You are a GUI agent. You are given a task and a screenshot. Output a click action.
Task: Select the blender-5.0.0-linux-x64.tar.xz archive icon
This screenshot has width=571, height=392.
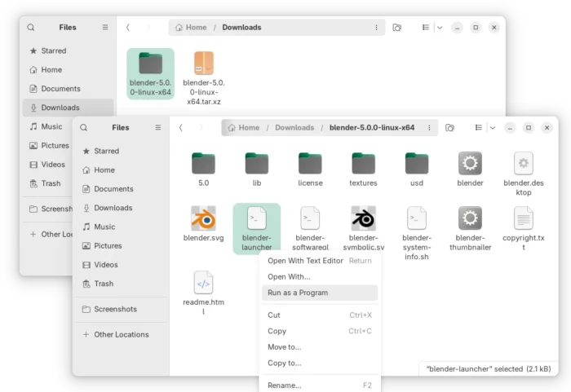point(204,64)
